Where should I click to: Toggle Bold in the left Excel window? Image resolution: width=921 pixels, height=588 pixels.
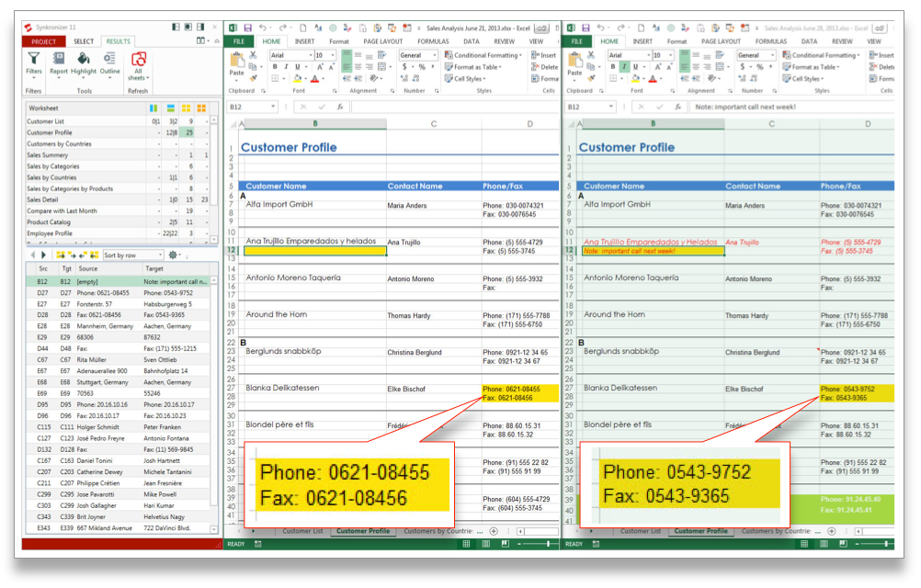[275, 67]
